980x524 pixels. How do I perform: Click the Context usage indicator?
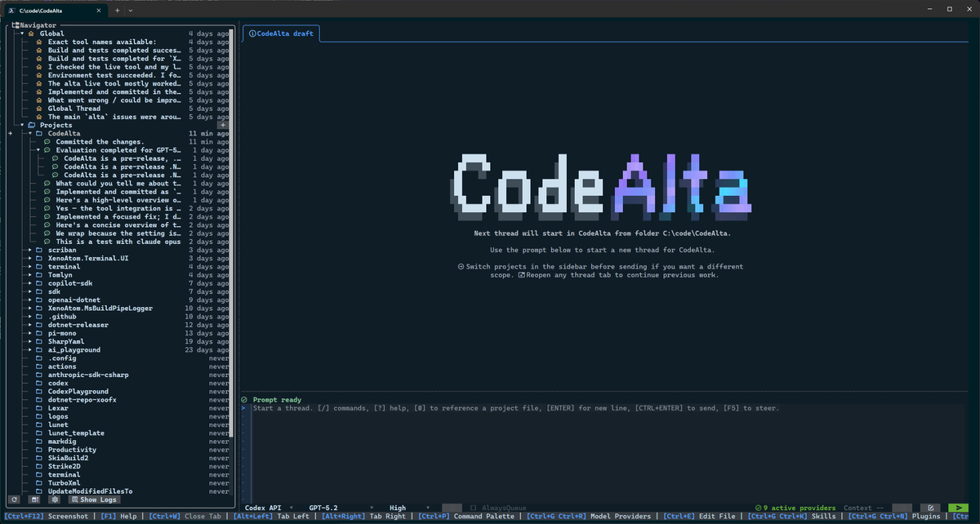click(x=865, y=508)
